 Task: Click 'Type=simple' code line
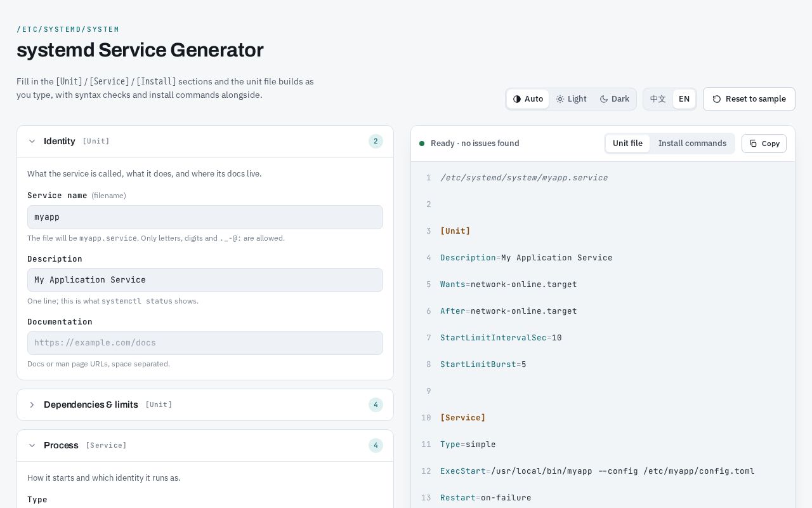[x=468, y=444]
